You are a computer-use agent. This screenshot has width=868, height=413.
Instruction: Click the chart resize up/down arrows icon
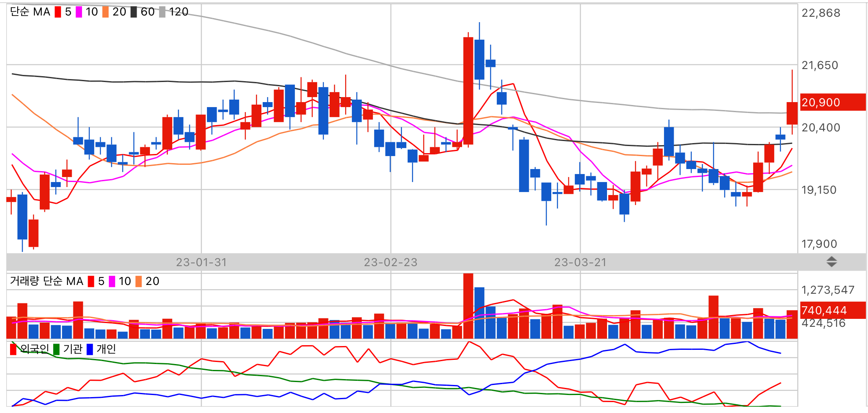tap(832, 262)
